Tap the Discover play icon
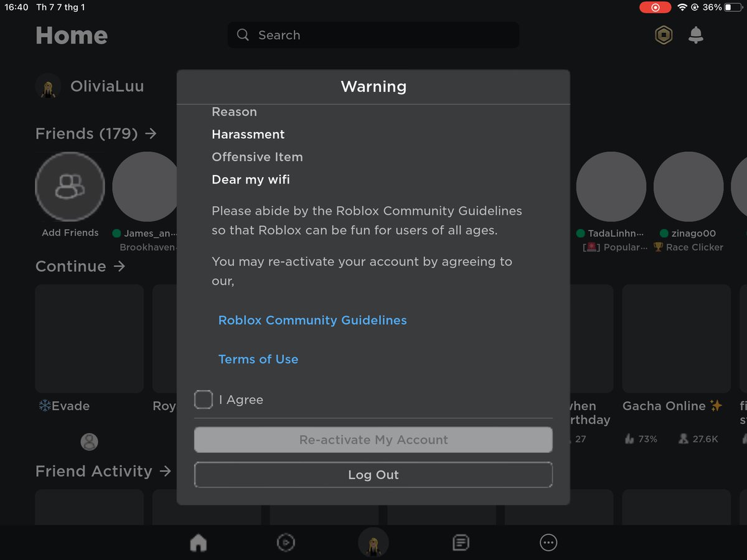This screenshot has width=747, height=560. click(x=285, y=543)
